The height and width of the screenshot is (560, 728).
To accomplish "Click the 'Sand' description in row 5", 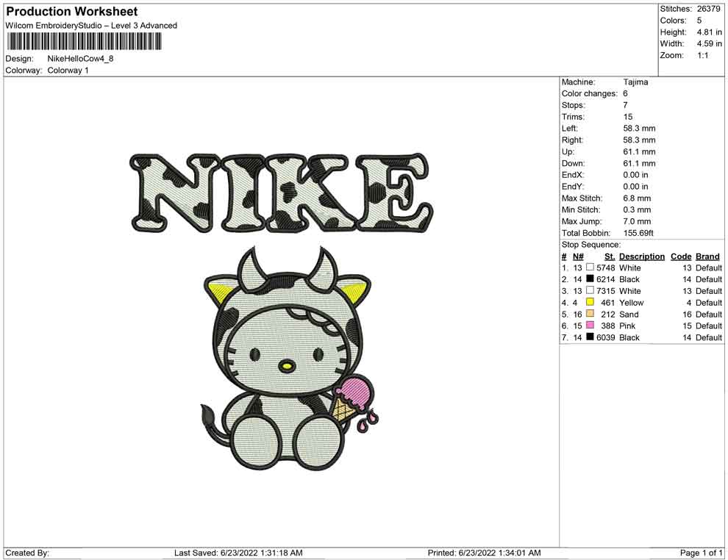I will click(x=629, y=314).
